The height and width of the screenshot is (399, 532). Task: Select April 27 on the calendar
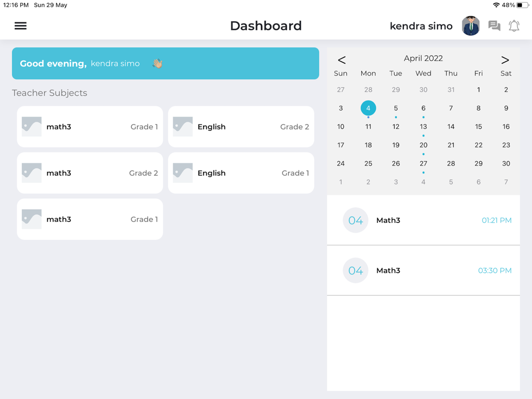pyautogui.click(x=423, y=163)
